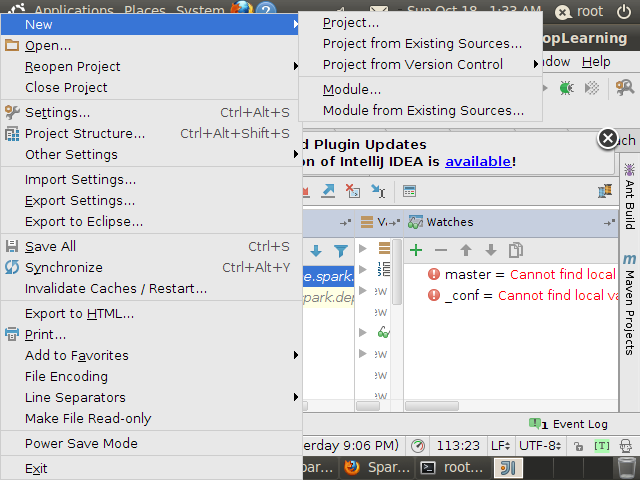This screenshot has width=640, height=480.
Task: Click the Hector inspector icon in status bar
Action: point(626,446)
